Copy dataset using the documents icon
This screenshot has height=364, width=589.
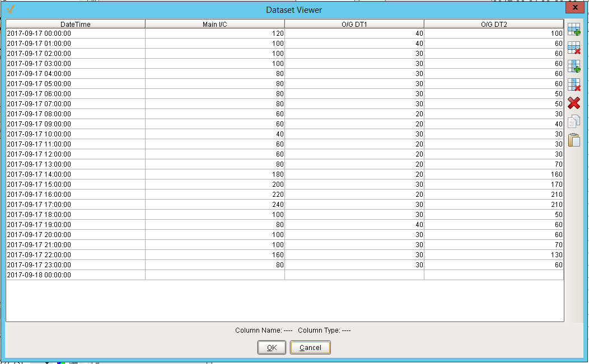click(x=573, y=121)
